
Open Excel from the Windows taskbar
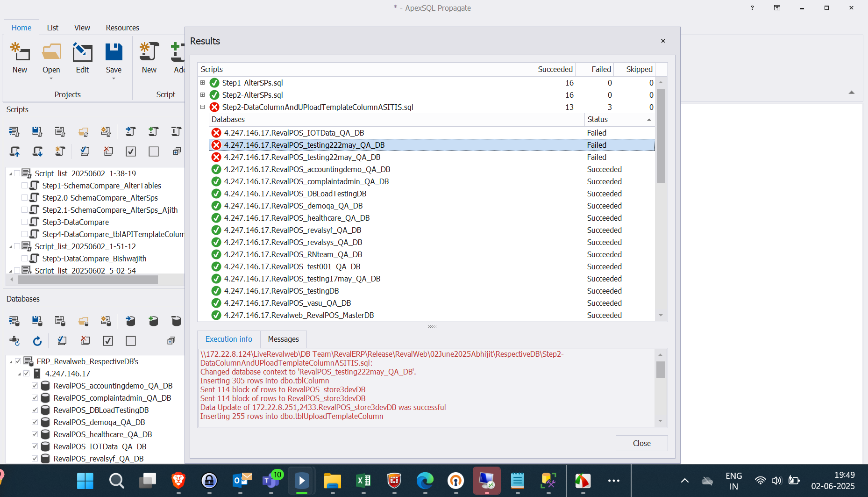(x=363, y=480)
